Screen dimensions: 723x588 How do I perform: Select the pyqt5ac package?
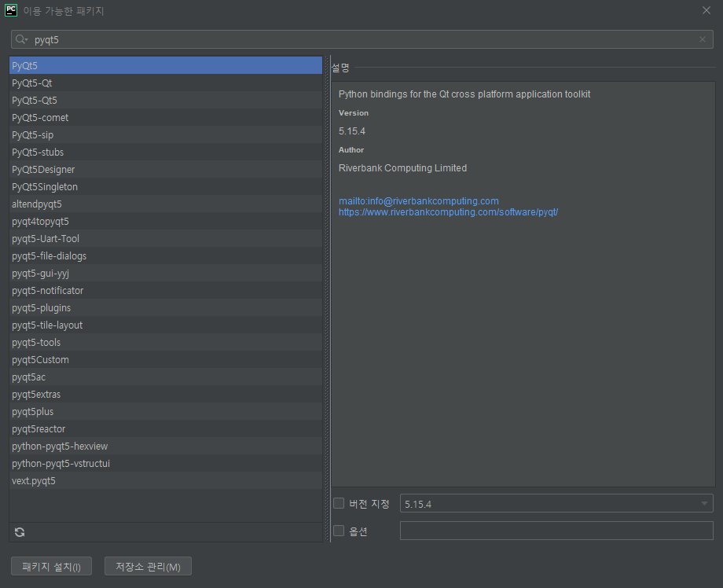(x=166, y=377)
